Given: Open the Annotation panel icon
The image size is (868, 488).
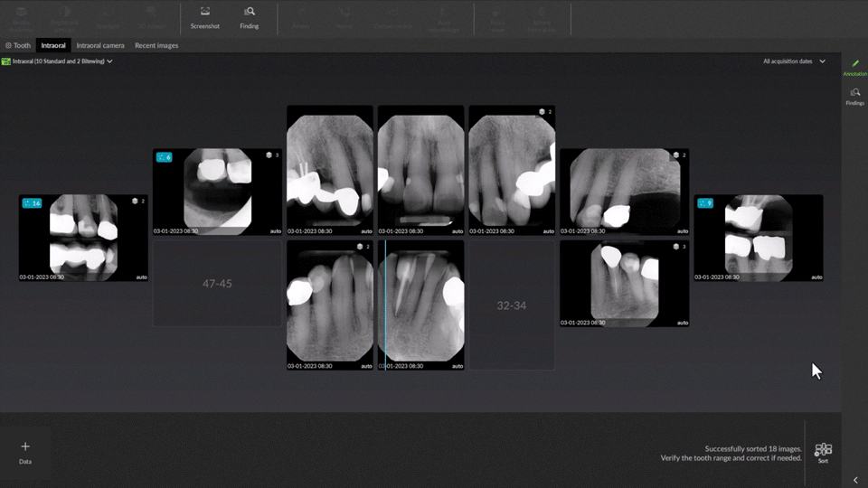Looking at the screenshot, I should [x=854, y=65].
